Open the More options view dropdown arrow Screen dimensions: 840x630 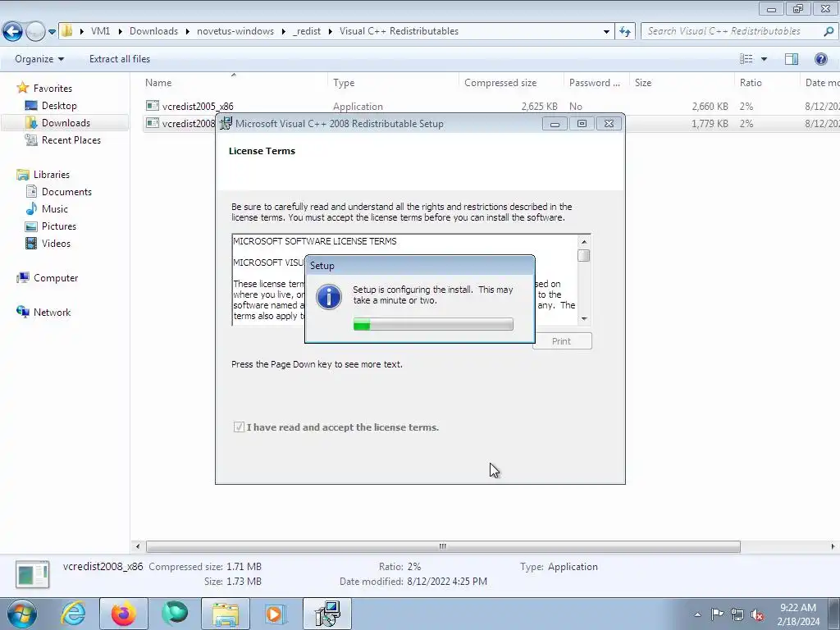coord(764,59)
